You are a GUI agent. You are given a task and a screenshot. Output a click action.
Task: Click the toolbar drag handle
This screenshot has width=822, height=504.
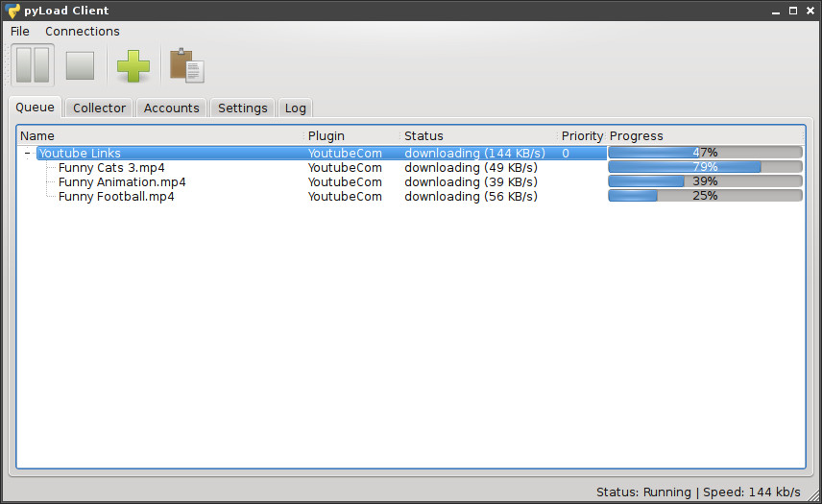[7, 65]
